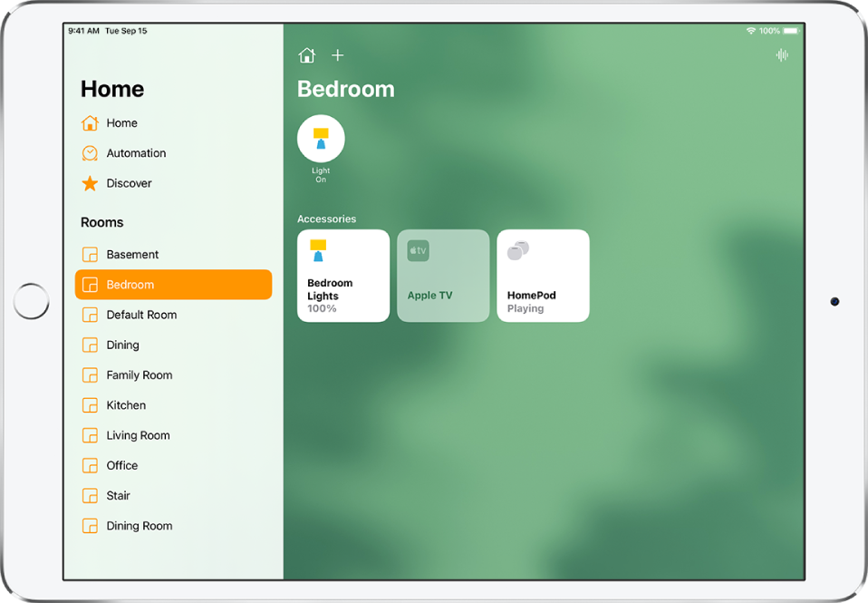Click the 9:41 AM clock in the status bar
Image resolution: width=868 pixels, height=603 pixels.
83,31
